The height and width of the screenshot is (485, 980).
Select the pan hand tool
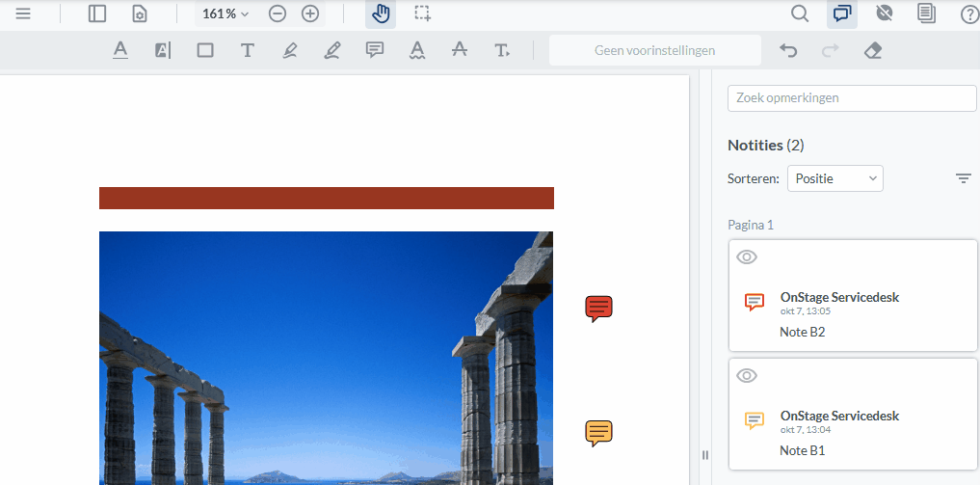pyautogui.click(x=381, y=13)
